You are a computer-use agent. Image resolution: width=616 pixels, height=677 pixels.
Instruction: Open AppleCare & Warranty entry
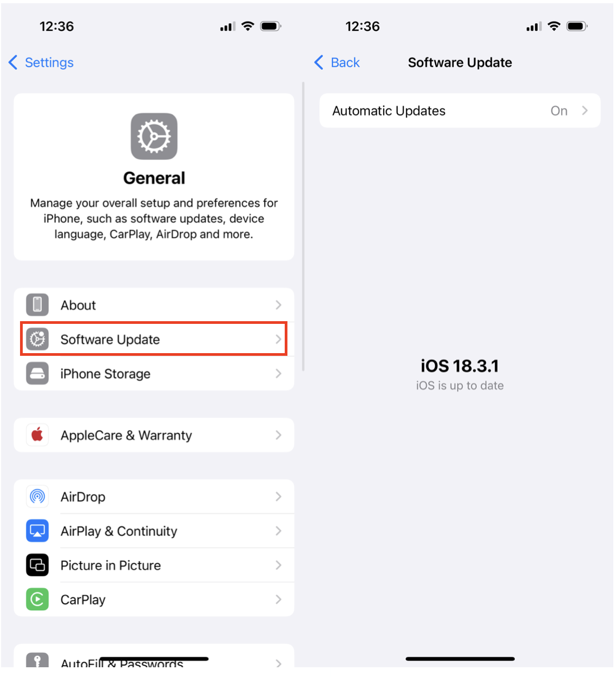(x=154, y=435)
